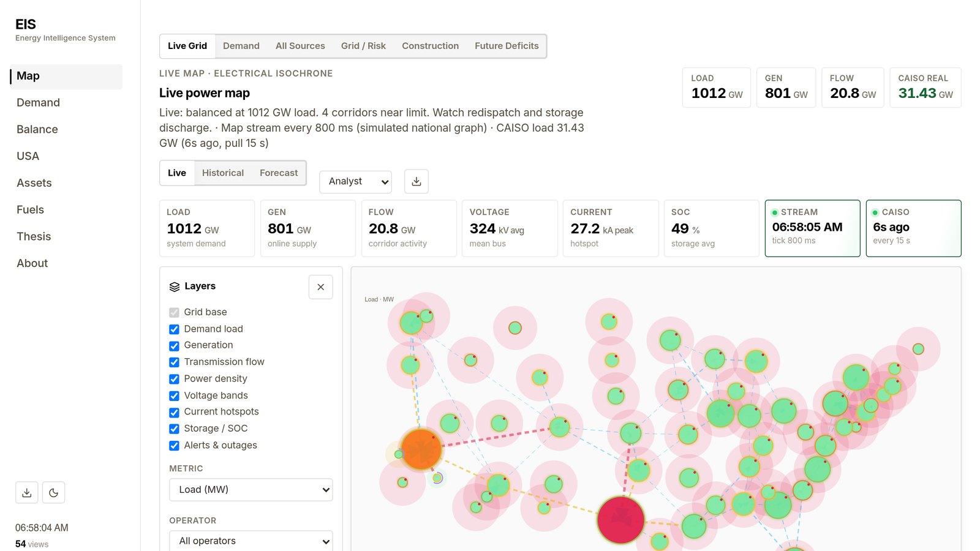The width and height of the screenshot is (980, 551).
Task: Click the CURRENT 27.2 kA peak card
Action: click(x=611, y=228)
